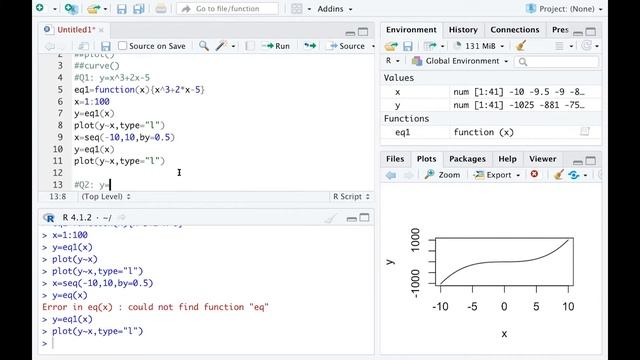Click the environment search field

click(556, 62)
